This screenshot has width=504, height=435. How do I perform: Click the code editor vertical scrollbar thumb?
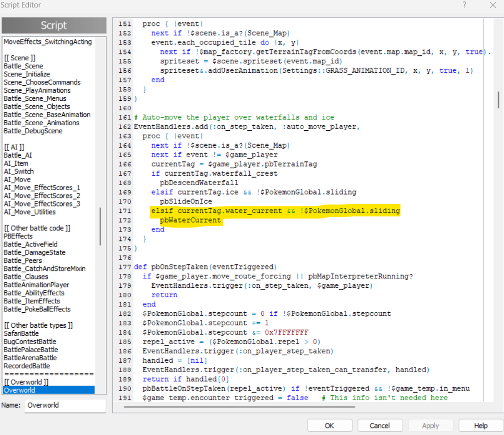[498, 99]
